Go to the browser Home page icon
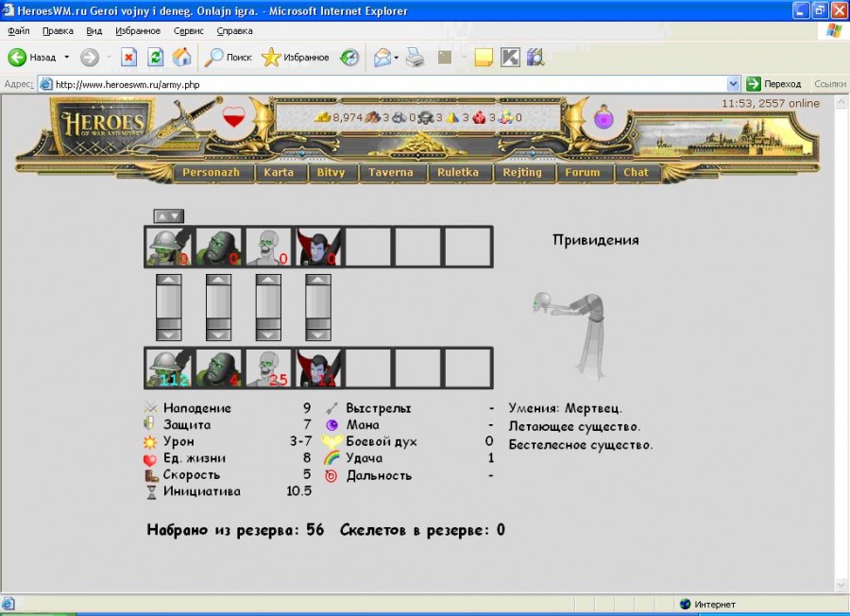Image resolution: width=850 pixels, height=616 pixels. (x=182, y=57)
